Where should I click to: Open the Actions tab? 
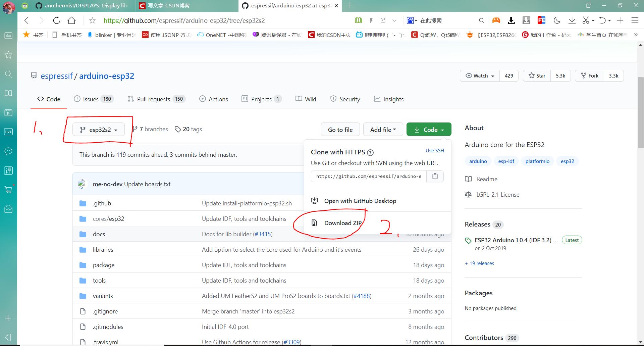[x=214, y=99]
